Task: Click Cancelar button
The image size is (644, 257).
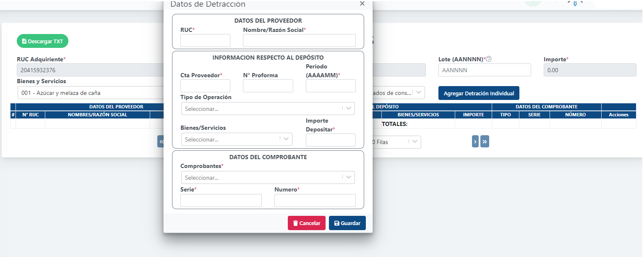Action: click(307, 223)
